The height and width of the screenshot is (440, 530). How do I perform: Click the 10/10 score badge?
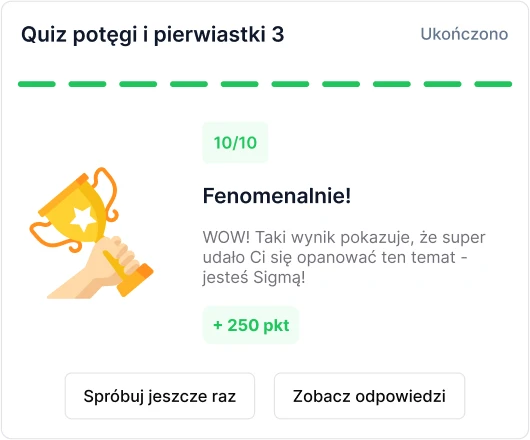235,143
